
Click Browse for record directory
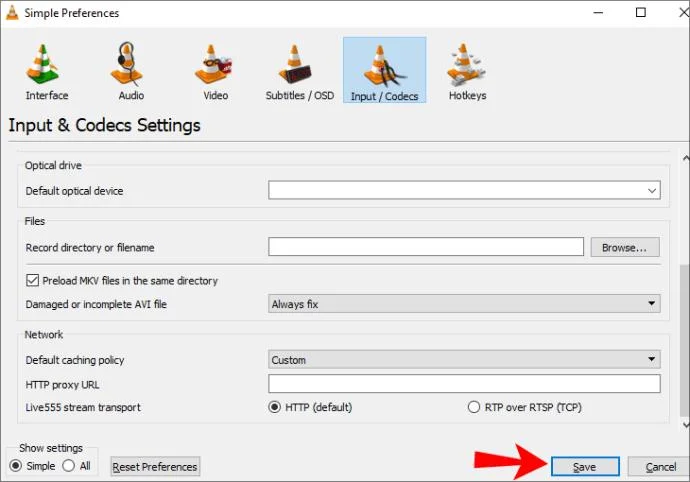click(625, 247)
